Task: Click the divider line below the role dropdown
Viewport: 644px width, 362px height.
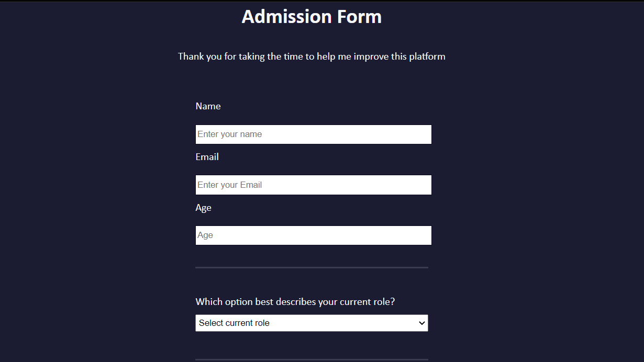Action: [x=312, y=359]
